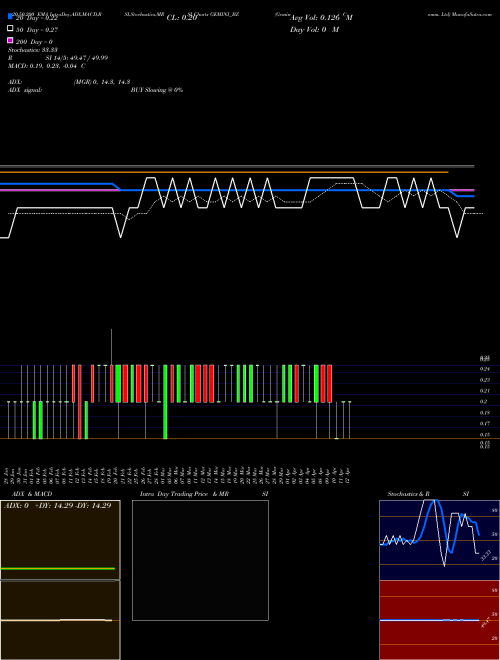Click the 'BUY Slowing @ 0%' signal text
This screenshot has width=500, height=660.
(157, 90)
